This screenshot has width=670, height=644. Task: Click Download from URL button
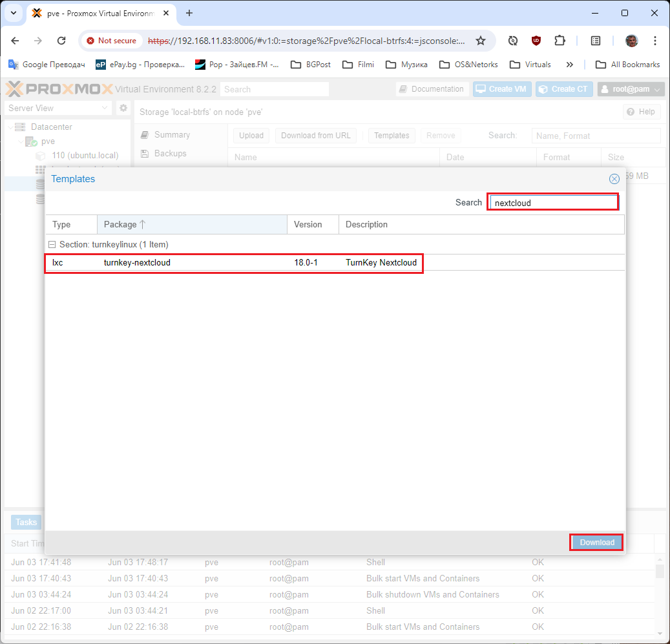tap(316, 136)
